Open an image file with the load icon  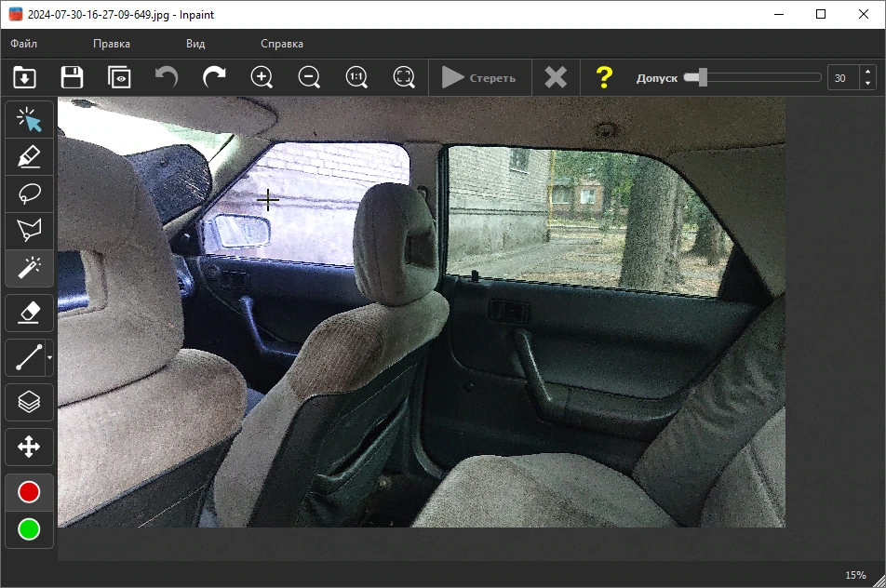pos(24,77)
